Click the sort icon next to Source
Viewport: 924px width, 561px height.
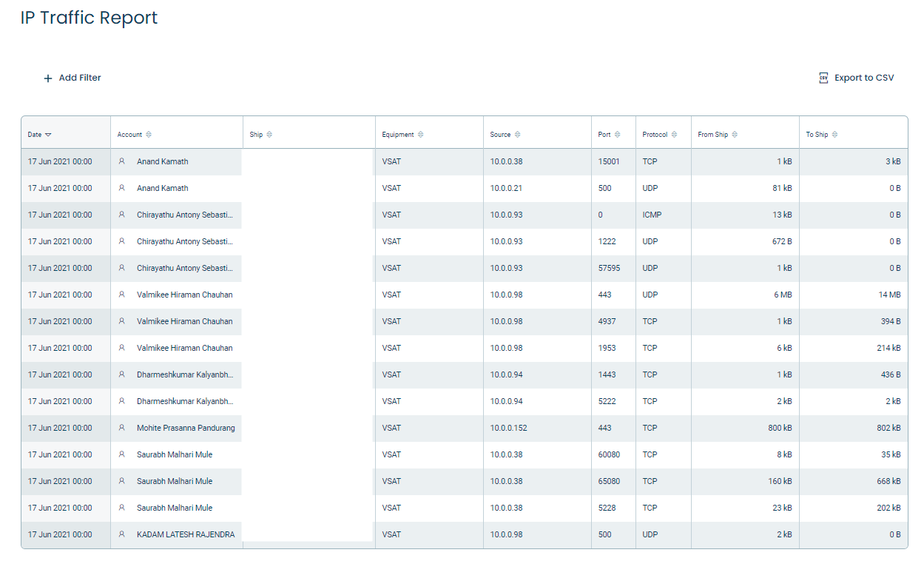517,135
